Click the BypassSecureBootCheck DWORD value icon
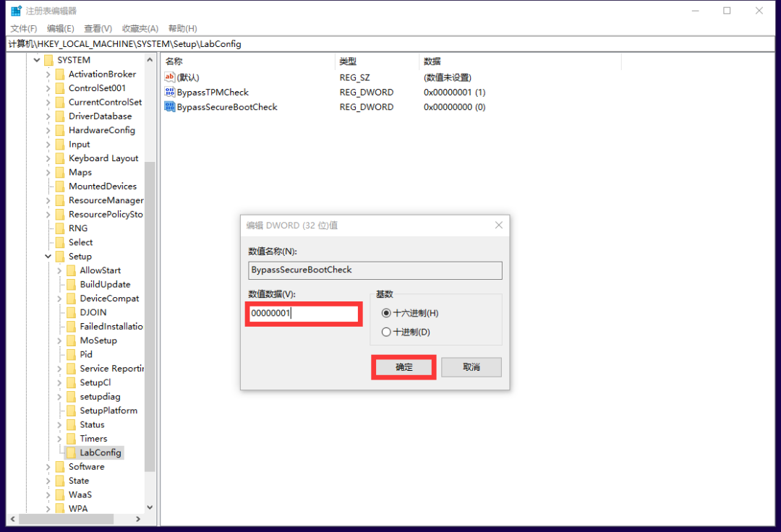The width and height of the screenshot is (781, 532). (170, 107)
